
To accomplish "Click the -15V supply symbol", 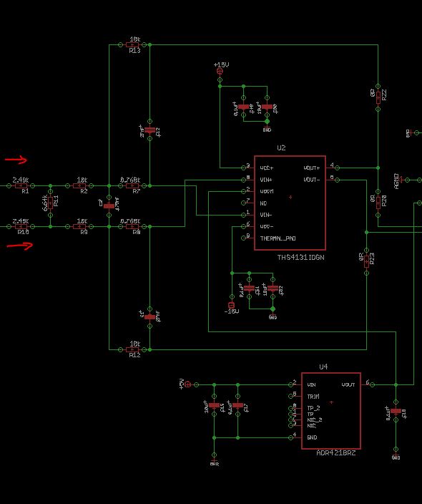I will click(232, 305).
